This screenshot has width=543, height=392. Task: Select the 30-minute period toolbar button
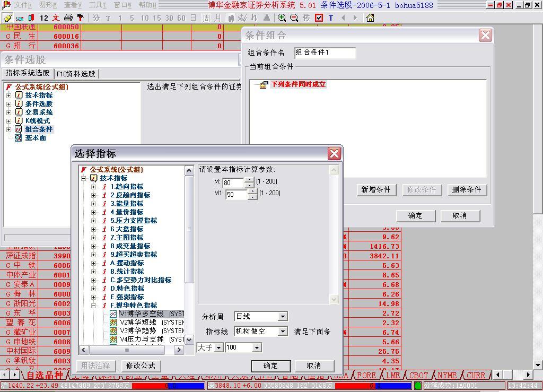[x=169, y=18]
